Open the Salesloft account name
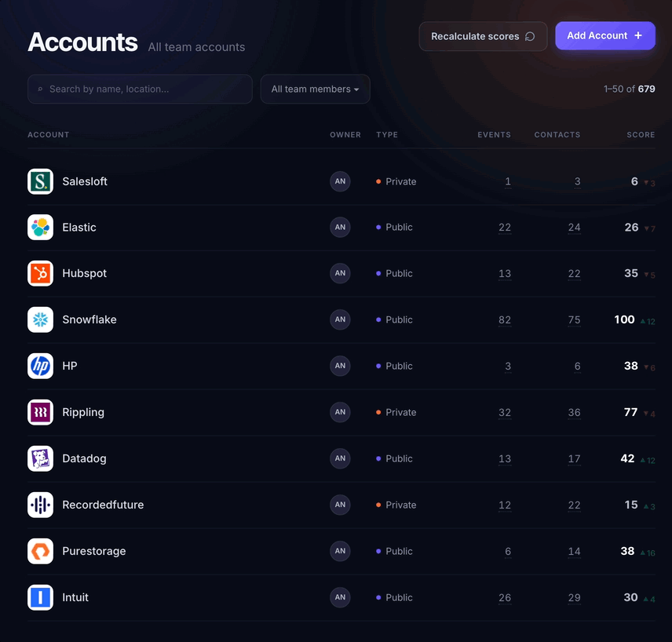672x642 pixels. (x=85, y=181)
